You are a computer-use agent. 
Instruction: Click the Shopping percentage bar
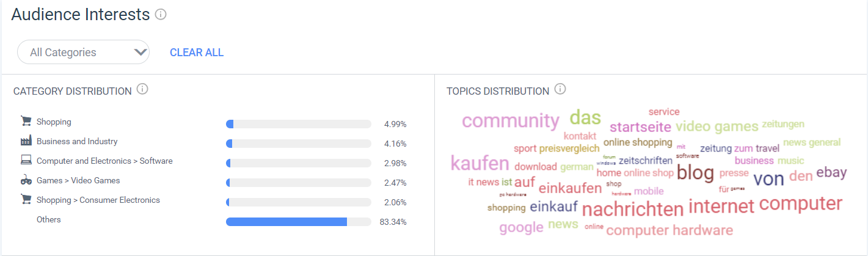(x=299, y=124)
